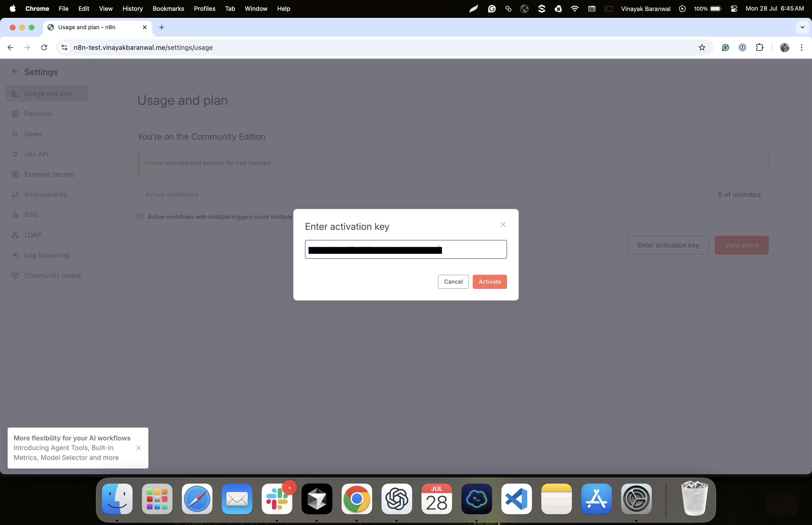Click the View plans button

(x=742, y=245)
